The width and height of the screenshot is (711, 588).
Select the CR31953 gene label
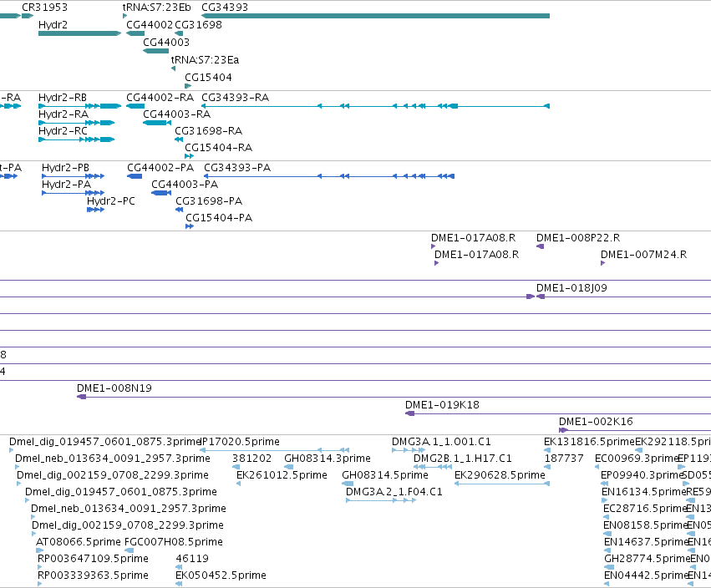tap(44, 8)
